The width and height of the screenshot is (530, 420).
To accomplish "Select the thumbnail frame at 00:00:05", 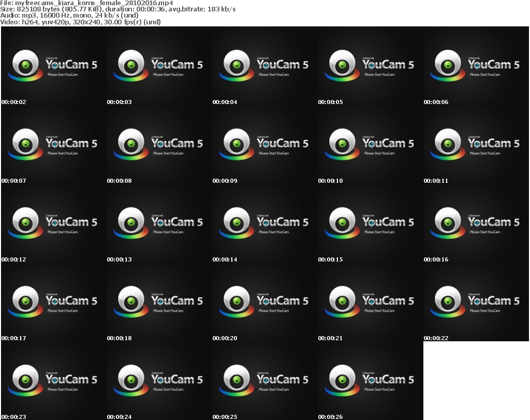I will click(x=371, y=66).
